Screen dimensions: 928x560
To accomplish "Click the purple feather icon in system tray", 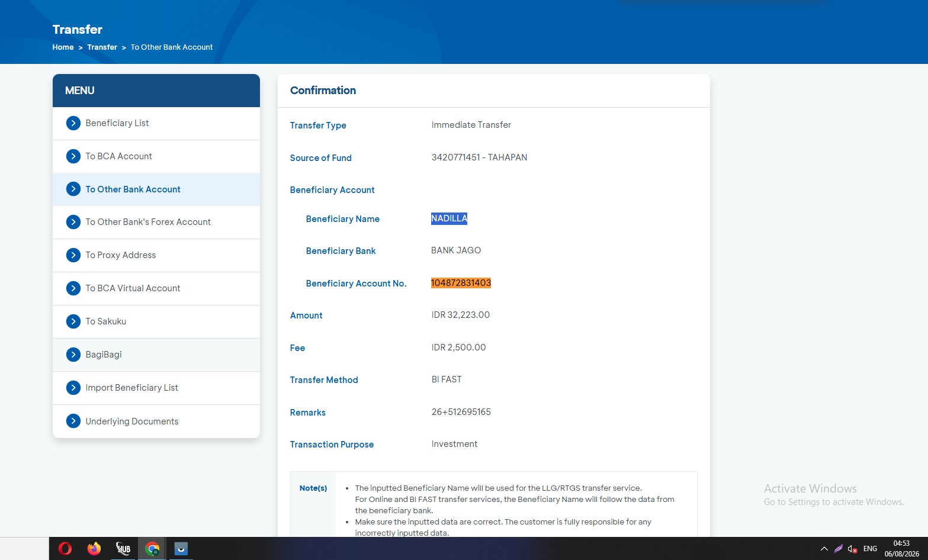I will point(839,549).
